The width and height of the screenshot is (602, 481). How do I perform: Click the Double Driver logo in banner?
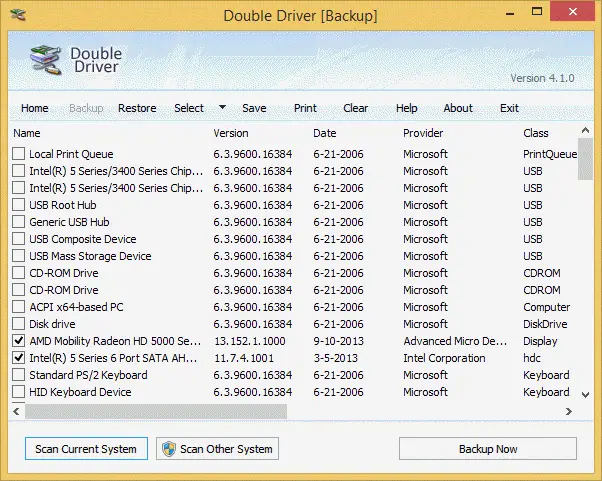tap(46, 60)
